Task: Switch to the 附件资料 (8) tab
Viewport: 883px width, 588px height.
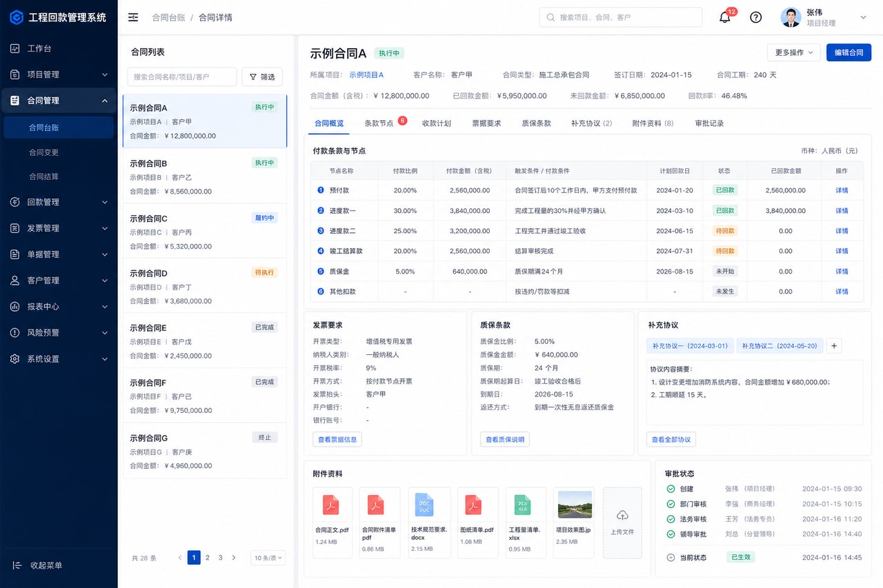Action: pyautogui.click(x=653, y=123)
